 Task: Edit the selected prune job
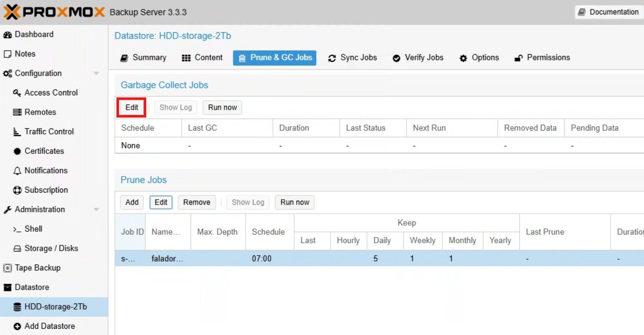161,203
